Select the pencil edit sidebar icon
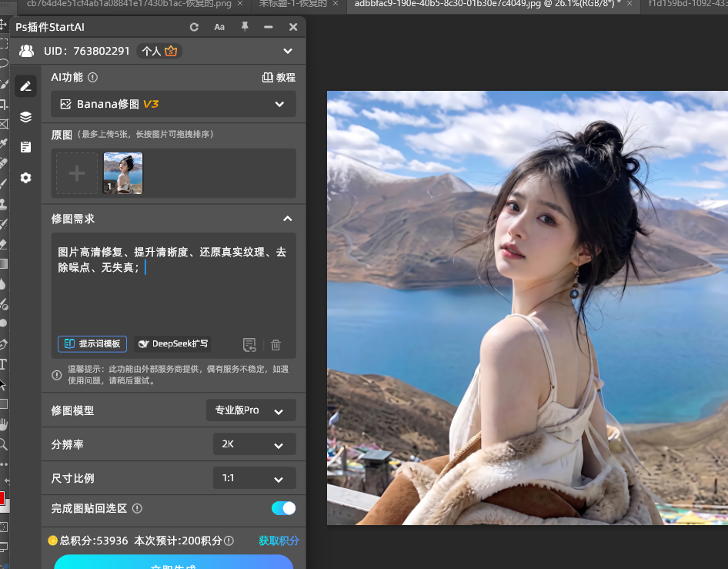The height and width of the screenshot is (569, 728). (25, 86)
